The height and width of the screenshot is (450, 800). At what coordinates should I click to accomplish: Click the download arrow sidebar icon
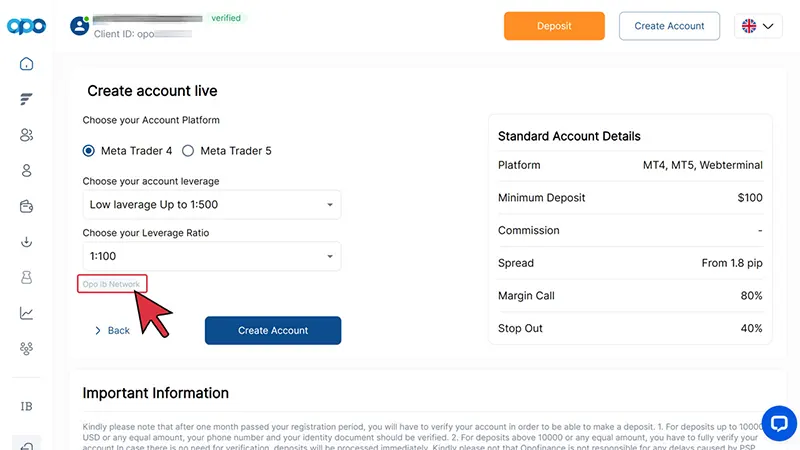27,242
